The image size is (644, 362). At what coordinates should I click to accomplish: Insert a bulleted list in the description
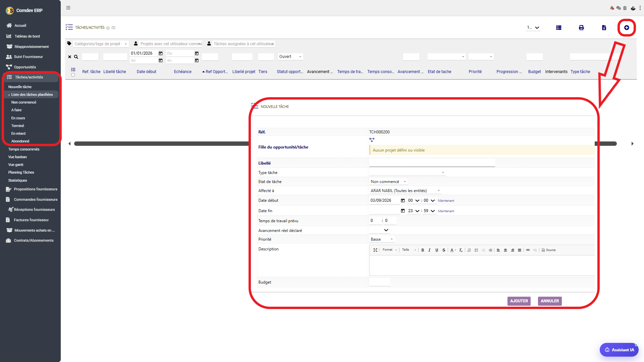476,250
